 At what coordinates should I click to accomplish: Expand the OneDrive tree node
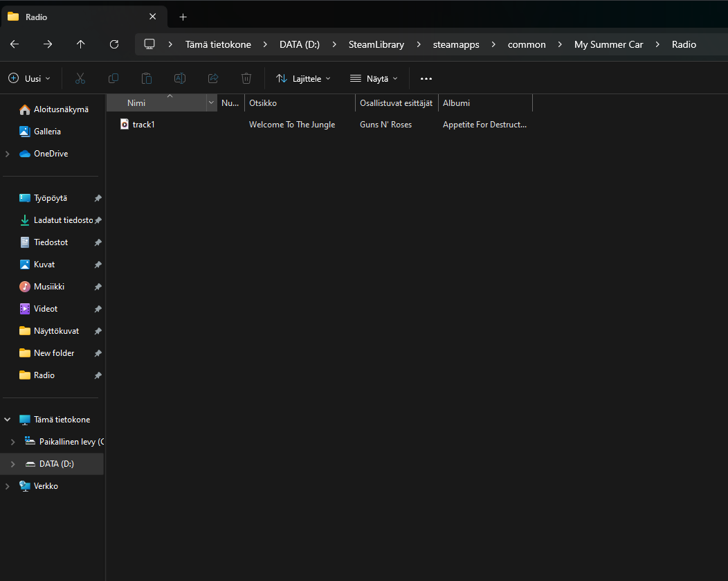pyautogui.click(x=8, y=154)
